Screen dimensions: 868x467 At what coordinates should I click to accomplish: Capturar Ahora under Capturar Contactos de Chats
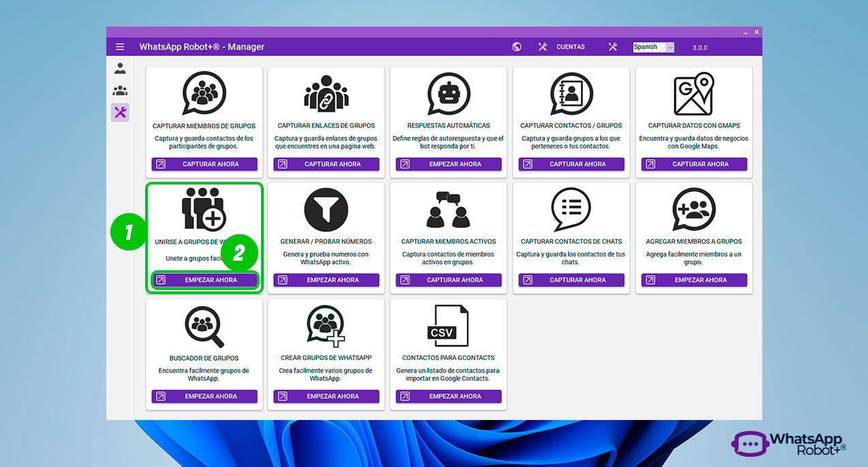pyautogui.click(x=572, y=280)
